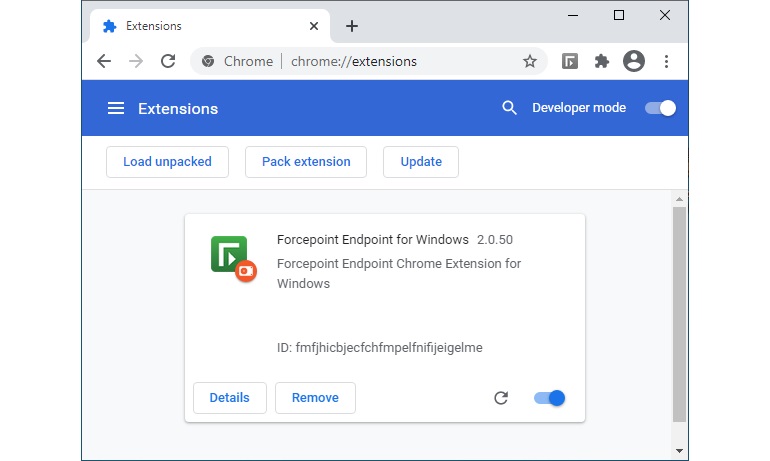The height and width of the screenshot is (461, 770).
Task: Open a new tab with plus button
Action: pyautogui.click(x=351, y=26)
